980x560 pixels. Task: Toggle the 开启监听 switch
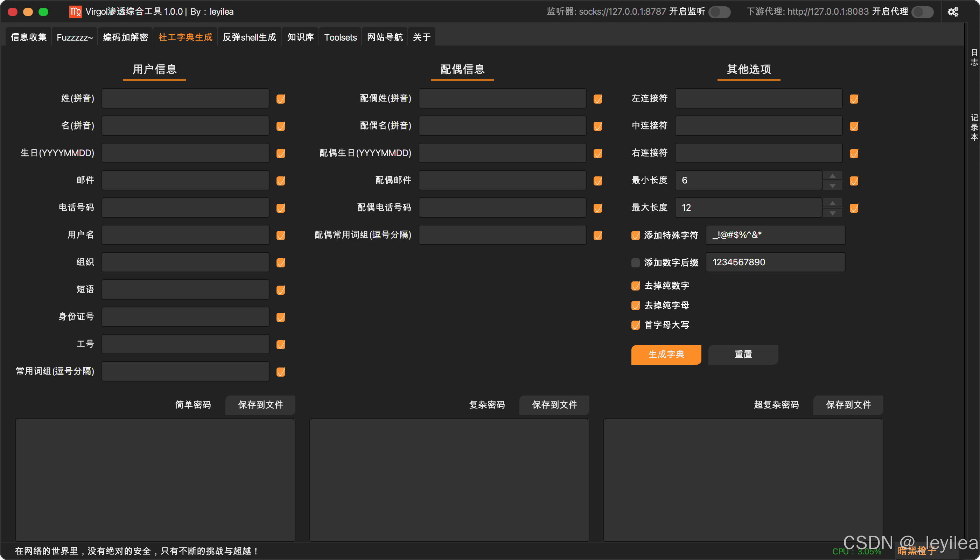coord(719,12)
